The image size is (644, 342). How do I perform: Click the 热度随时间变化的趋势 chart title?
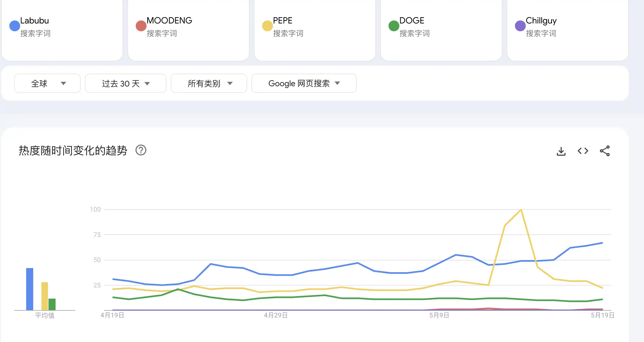click(72, 150)
